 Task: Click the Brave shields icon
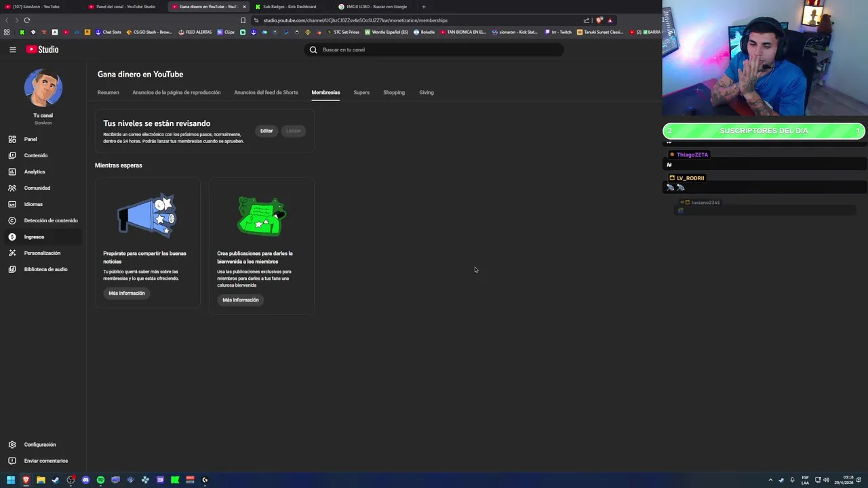599,20
